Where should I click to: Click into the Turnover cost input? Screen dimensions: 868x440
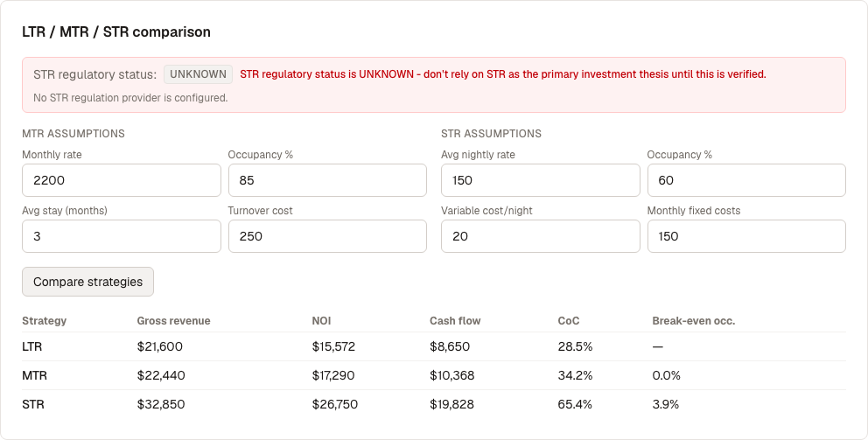click(328, 236)
